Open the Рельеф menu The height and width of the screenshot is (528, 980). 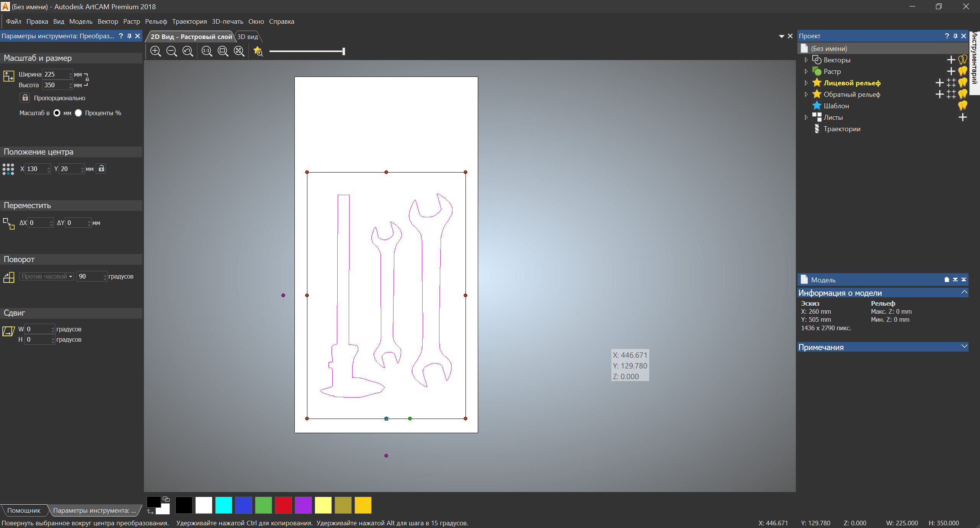(156, 21)
